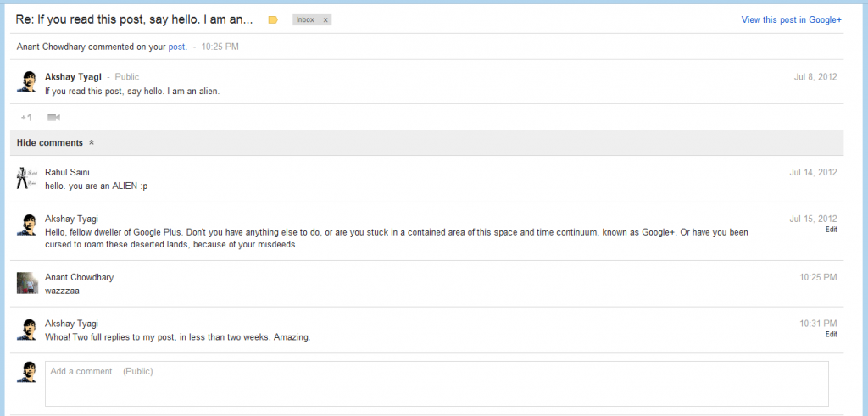This screenshot has height=416, width=868.
Task: Edit the 10:31 PM comment
Action: [x=831, y=334]
